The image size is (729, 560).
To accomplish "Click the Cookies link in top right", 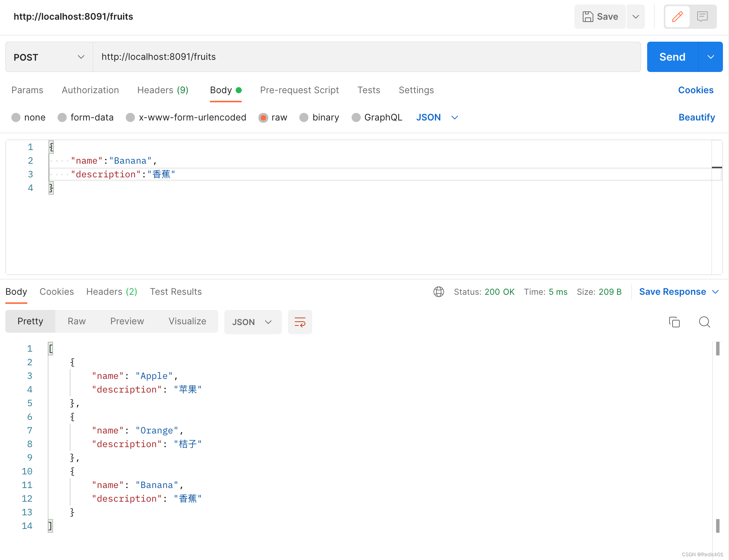I will [x=696, y=90].
